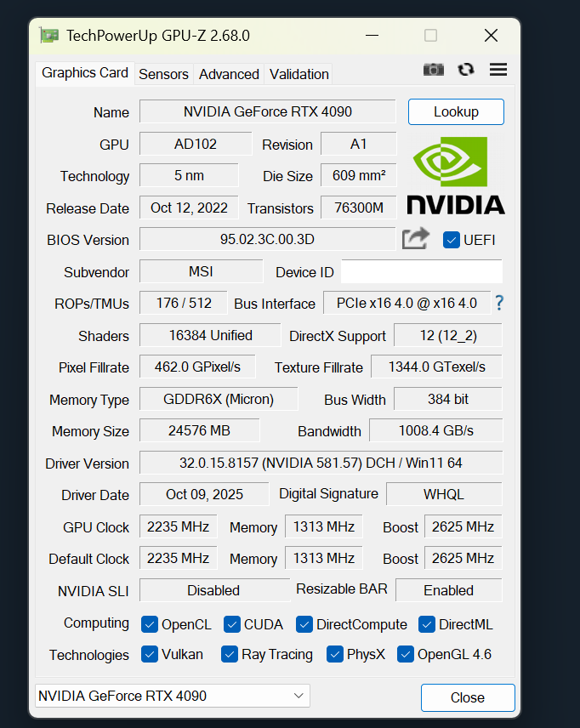
Task: Click the Close button at bottom
Action: click(x=468, y=697)
